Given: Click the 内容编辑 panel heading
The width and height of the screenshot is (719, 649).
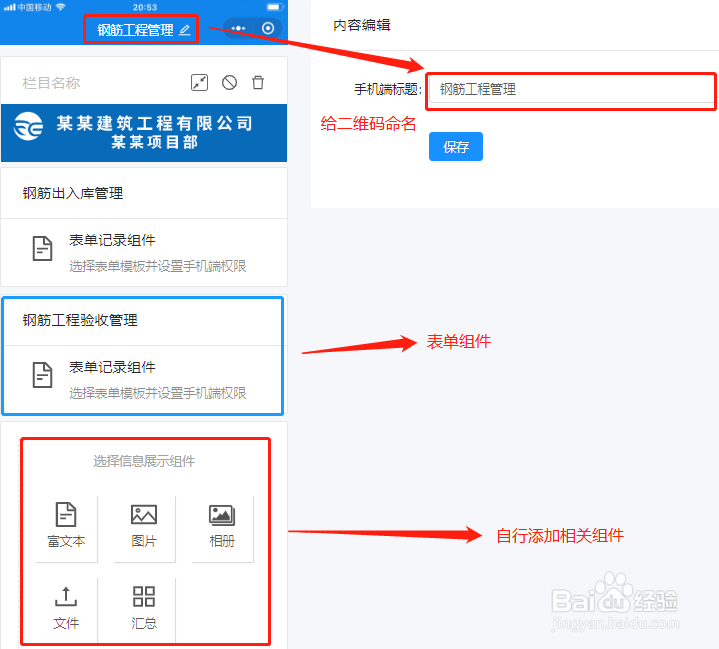Looking at the screenshot, I should (x=362, y=25).
